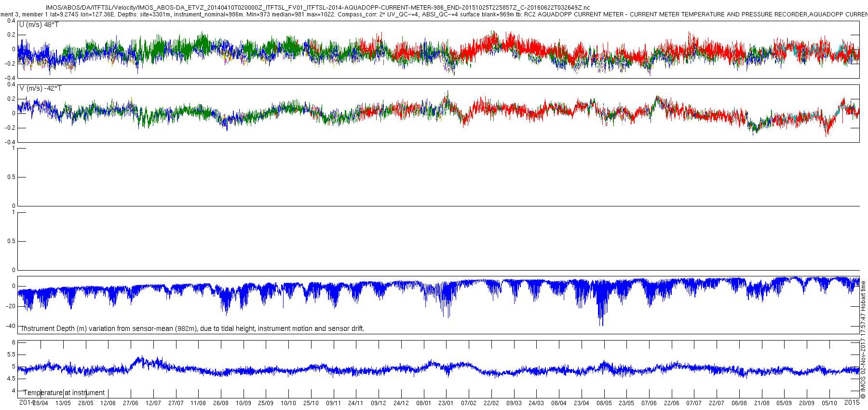Viewport: 868px width, 410px height.
Task: Click the 24/12 date tick label
Action: click(401, 403)
